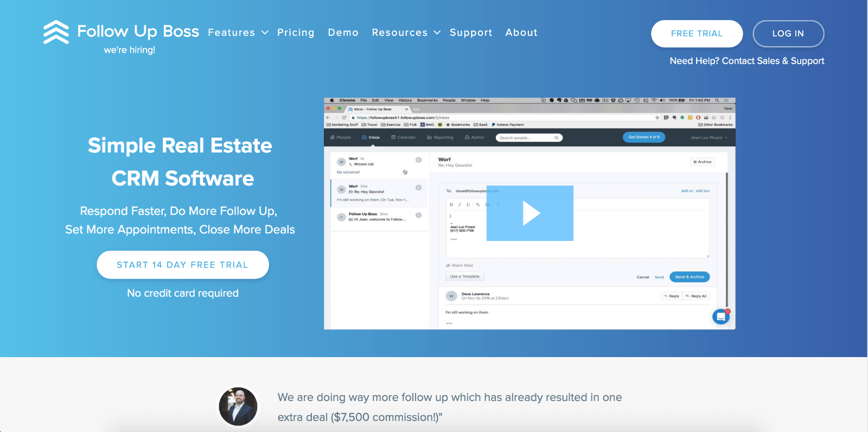
Task: Click the Follow Up Boss chevron logo icon
Action: click(x=56, y=32)
